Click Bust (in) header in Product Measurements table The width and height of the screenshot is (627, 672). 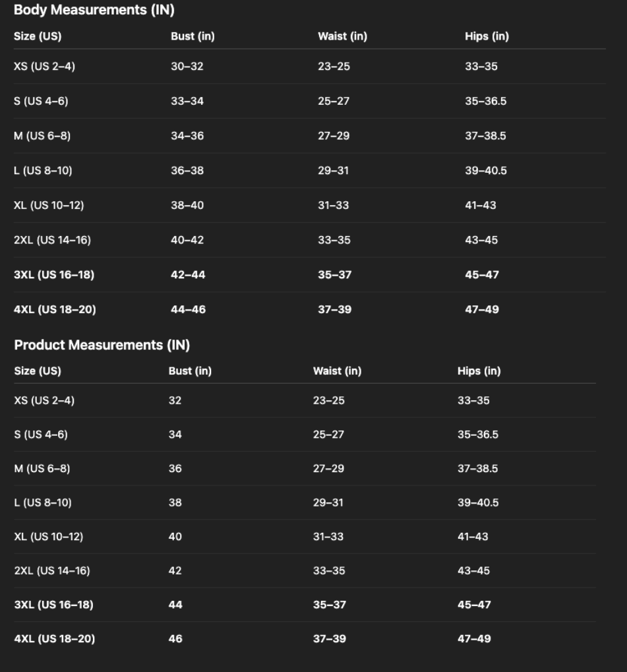tap(190, 371)
